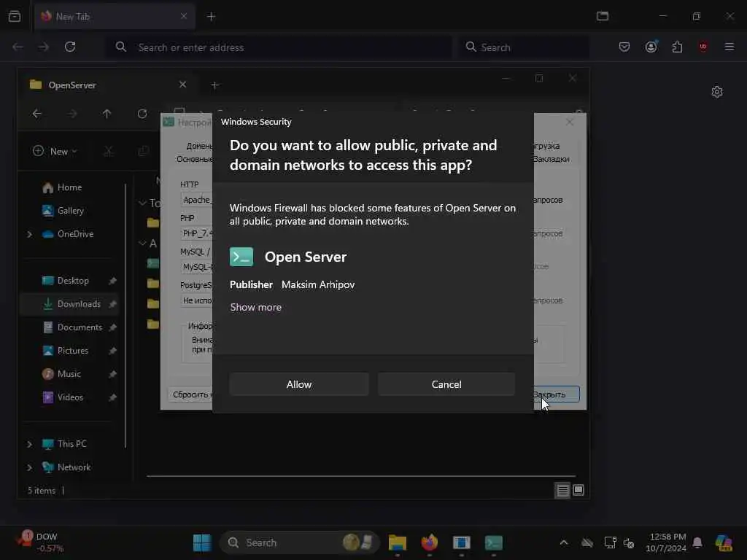Open New Tab page settings gear
Viewport: 747px width, 560px height.
coord(716,92)
